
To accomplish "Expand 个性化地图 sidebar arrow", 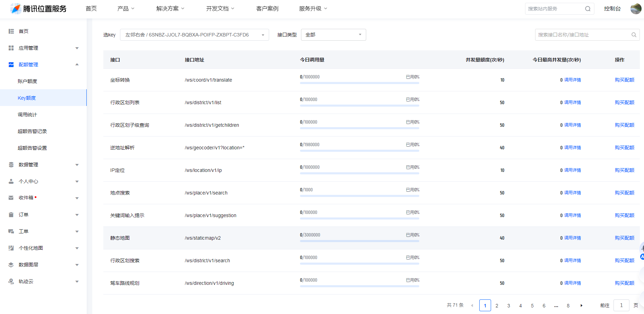I will tap(77, 248).
